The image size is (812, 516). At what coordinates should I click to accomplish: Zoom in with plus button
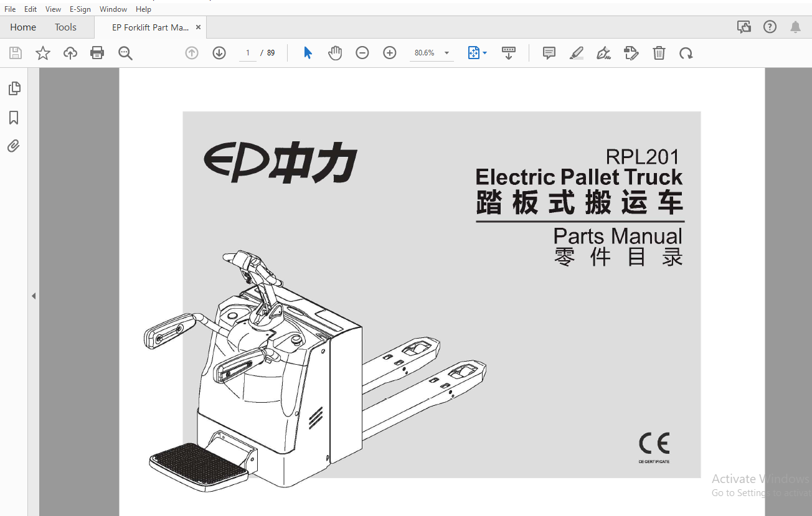390,53
